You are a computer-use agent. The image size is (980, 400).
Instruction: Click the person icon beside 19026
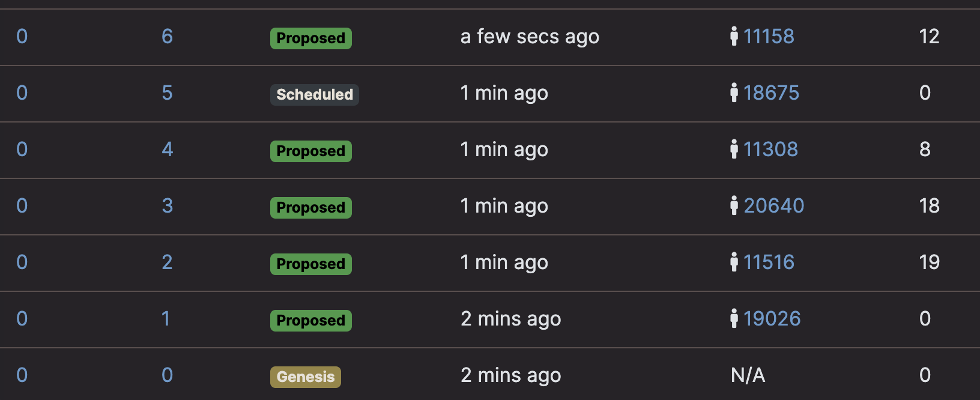point(734,318)
